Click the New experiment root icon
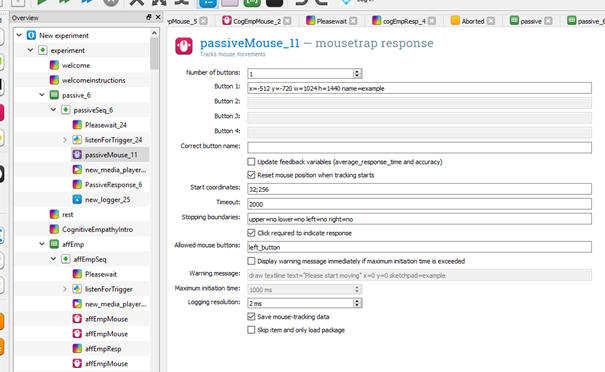Image resolution: width=605 pixels, height=372 pixels. pos(32,36)
